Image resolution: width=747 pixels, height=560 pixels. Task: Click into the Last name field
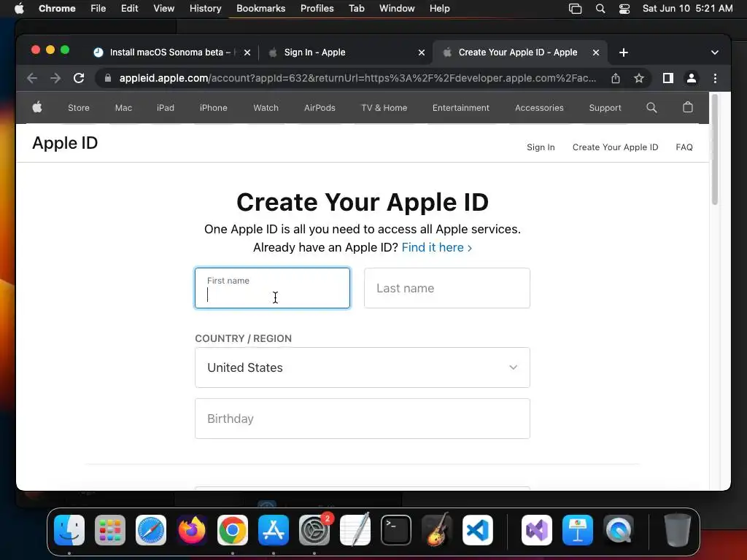click(447, 288)
